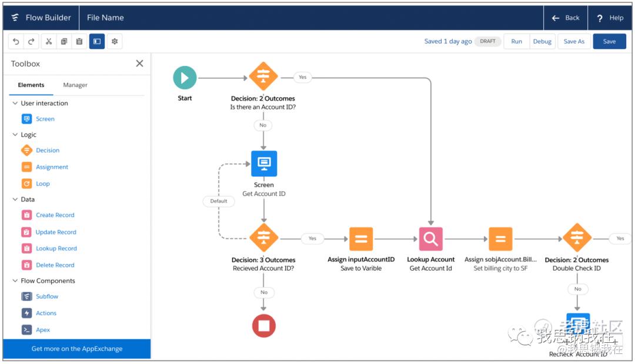Select the Assignment element icon in Toolbox
This screenshot has width=635, height=364.
click(x=26, y=167)
